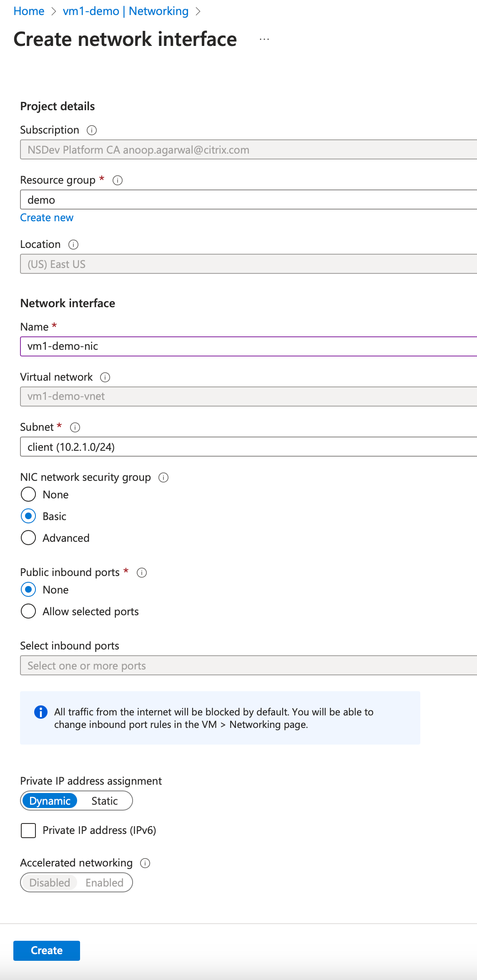Enable Private IP address (IPv6) checkbox
477x980 pixels.
point(28,831)
